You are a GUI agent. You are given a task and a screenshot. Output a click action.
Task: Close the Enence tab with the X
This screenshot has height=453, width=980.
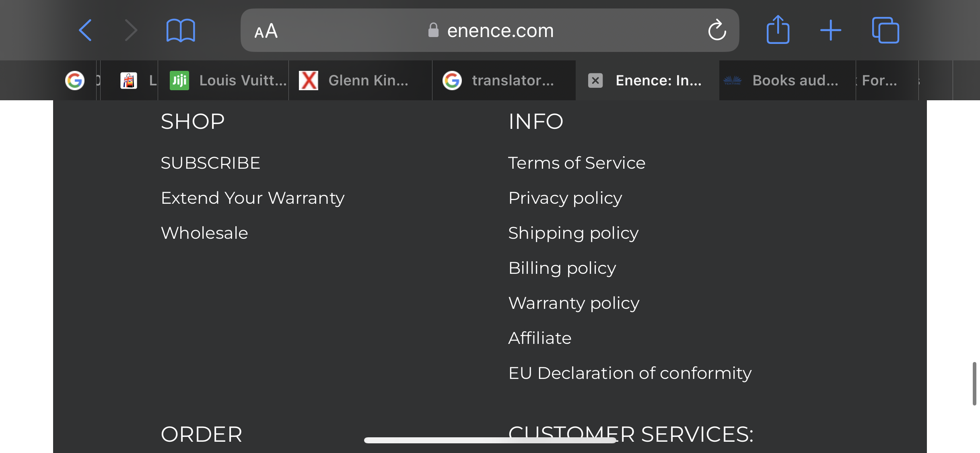595,81
